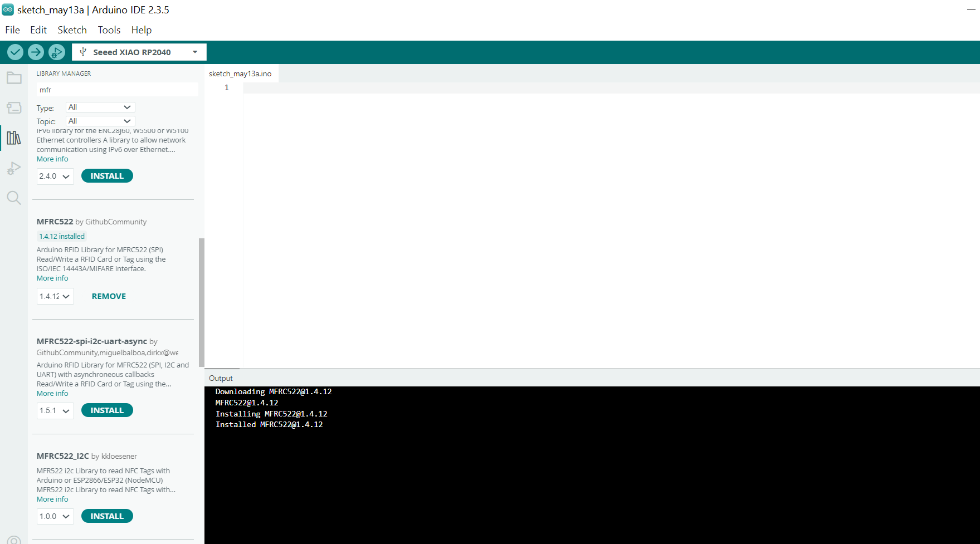The image size is (980, 544).
Task: Open the Boards Manager sidebar icon
Action: pyautogui.click(x=14, y=107)
